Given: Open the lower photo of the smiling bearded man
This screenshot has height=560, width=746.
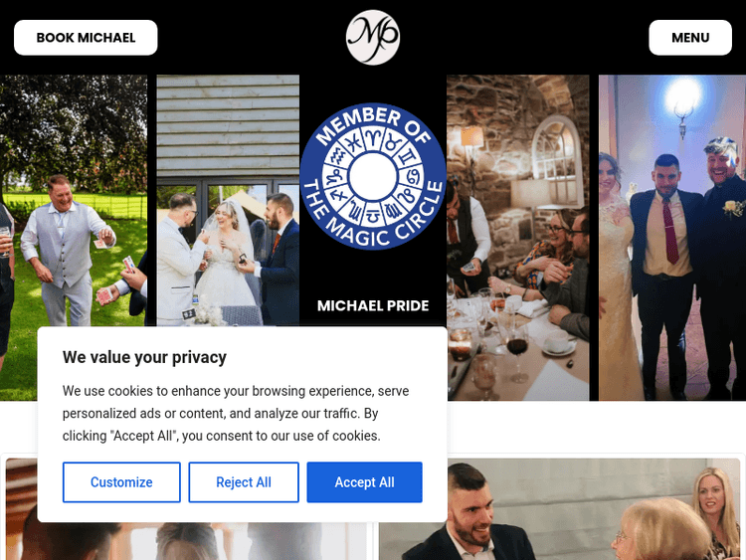Looking at the screenshot, I should pos(559,509).
